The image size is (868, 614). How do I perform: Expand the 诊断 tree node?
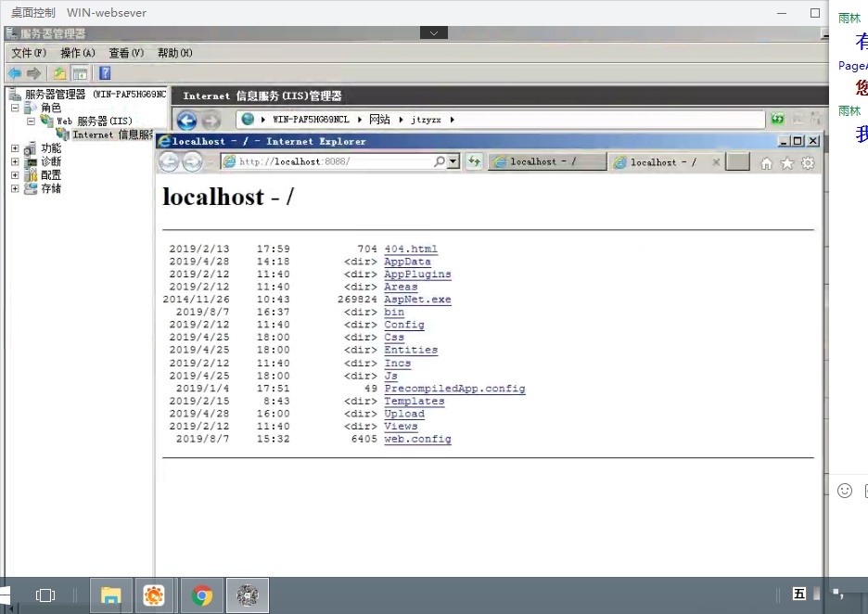(x=15, y=161)
